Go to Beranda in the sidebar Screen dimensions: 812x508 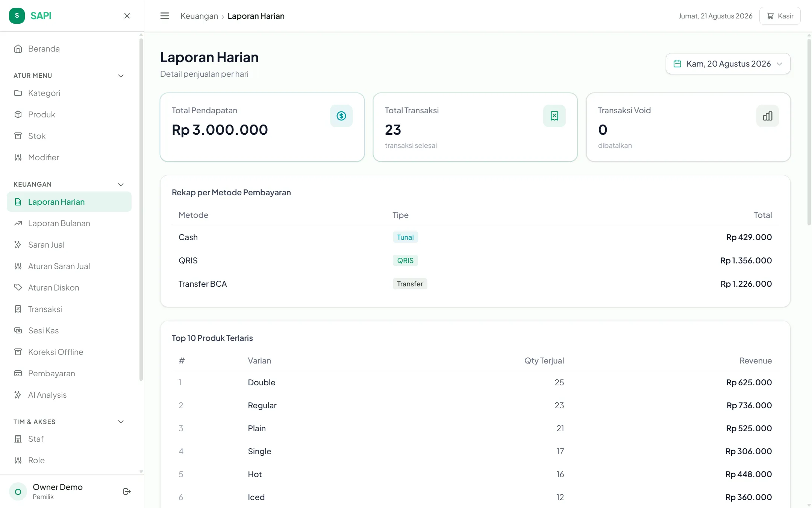[69, 49]
